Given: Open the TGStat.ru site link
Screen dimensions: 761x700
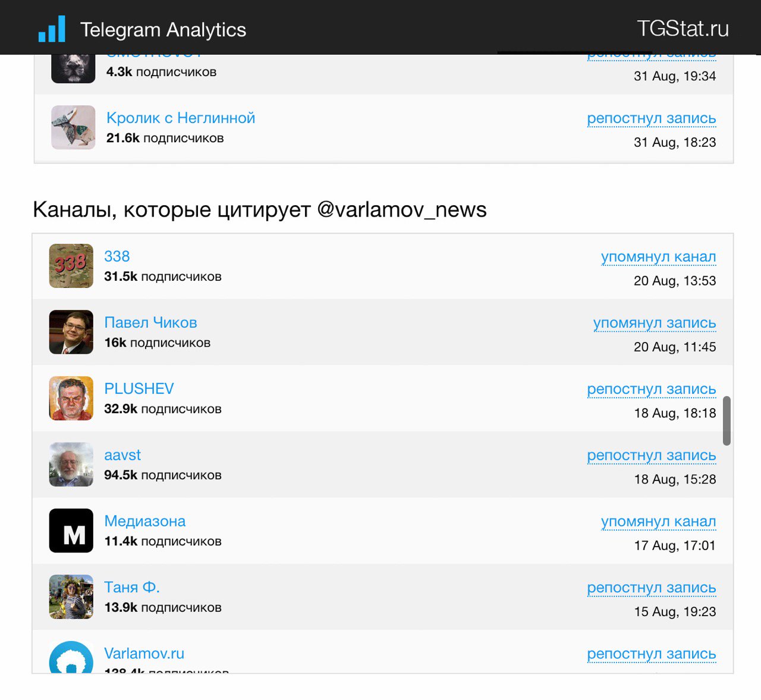Looking at the screenshot, I should click(683, 29).
